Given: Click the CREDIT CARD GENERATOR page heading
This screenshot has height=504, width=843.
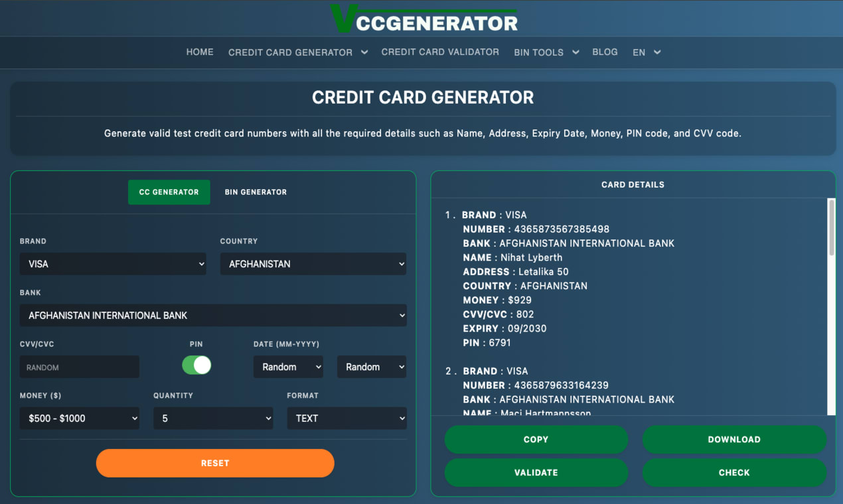Looking at the screenshot, I should point(423,97).
